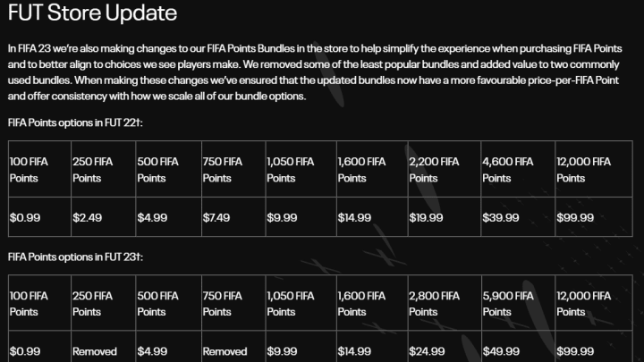Click the 2,800 FIFA Points cell

(445, 303)
